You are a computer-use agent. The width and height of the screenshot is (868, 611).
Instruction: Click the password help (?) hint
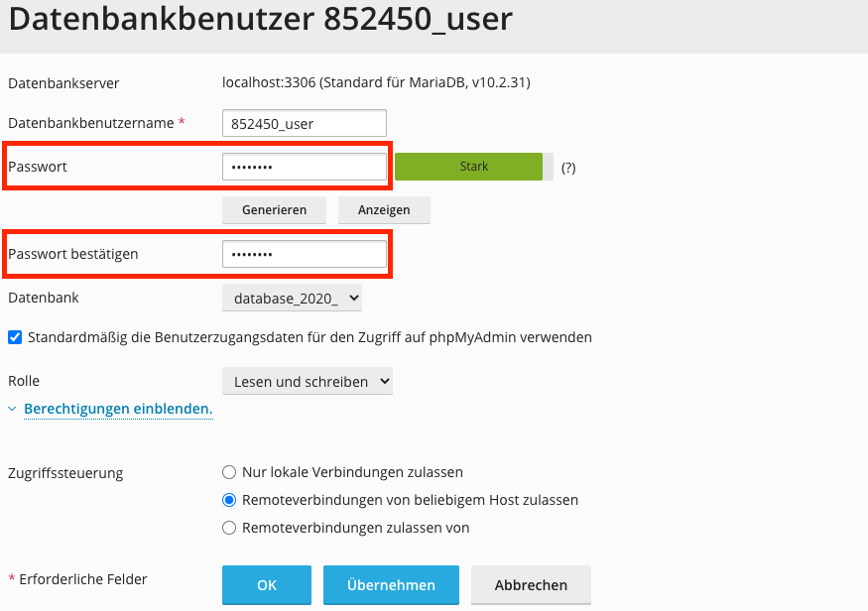point(568,168)
